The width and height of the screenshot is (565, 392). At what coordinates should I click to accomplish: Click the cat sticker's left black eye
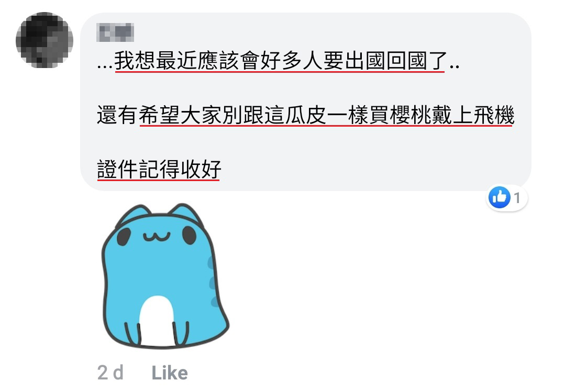tap(124, 237)
